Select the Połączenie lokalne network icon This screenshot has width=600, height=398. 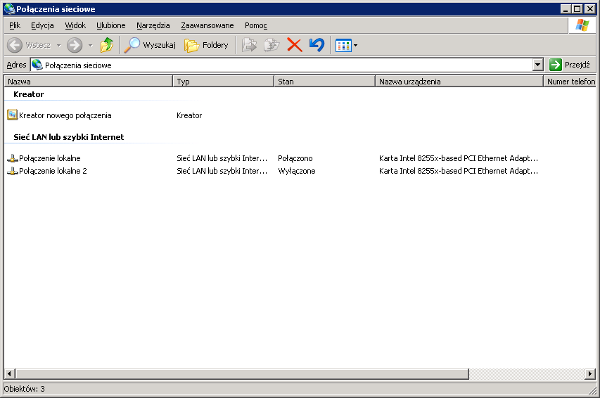[x=12, y=158]
